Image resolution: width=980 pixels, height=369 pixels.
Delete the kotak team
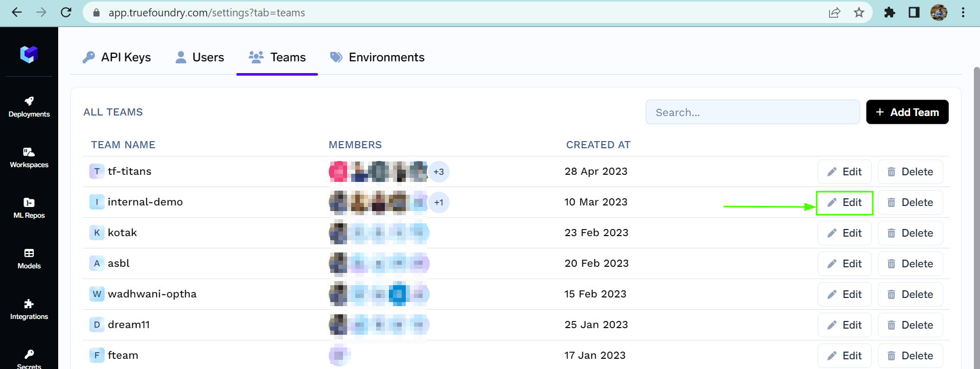911,233
